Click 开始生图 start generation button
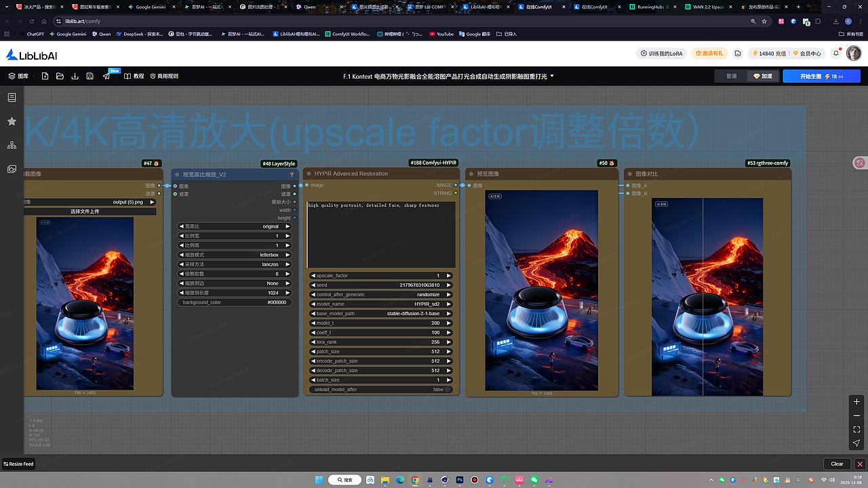Viewport: 868px width, 488px height. pos(821,77)
